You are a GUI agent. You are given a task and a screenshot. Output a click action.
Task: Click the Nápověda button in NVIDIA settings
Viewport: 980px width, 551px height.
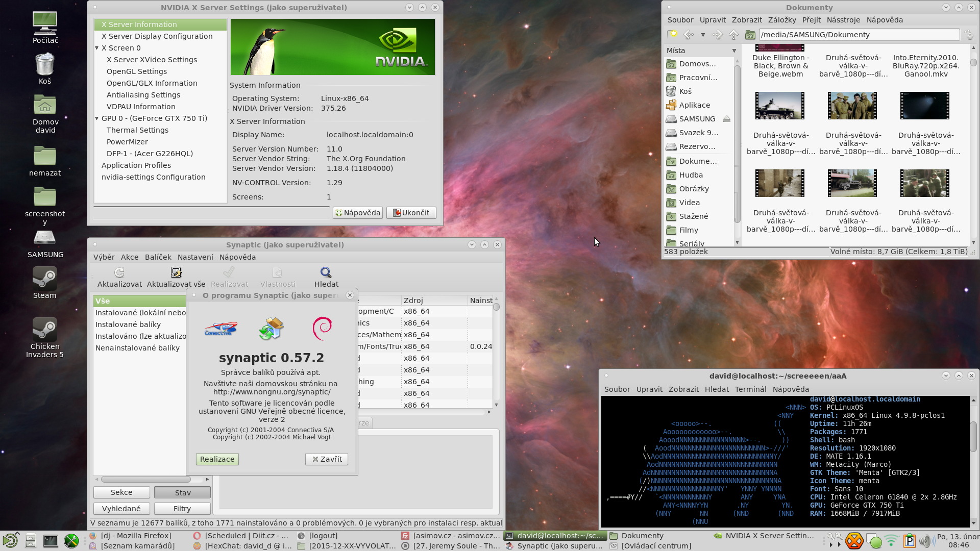pos(358,213)
